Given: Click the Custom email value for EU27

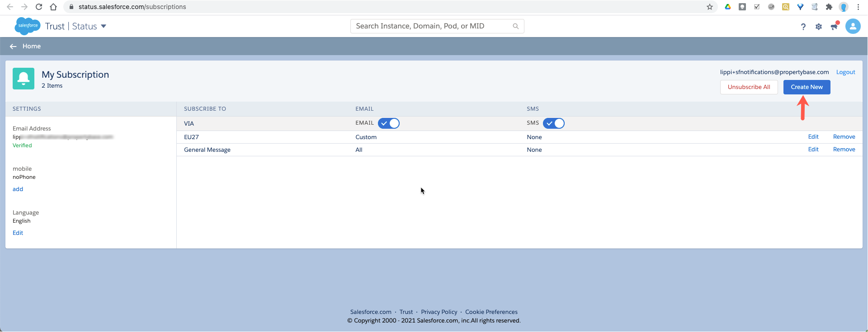Looking at the screenshot, I should (x=366, y=137).
